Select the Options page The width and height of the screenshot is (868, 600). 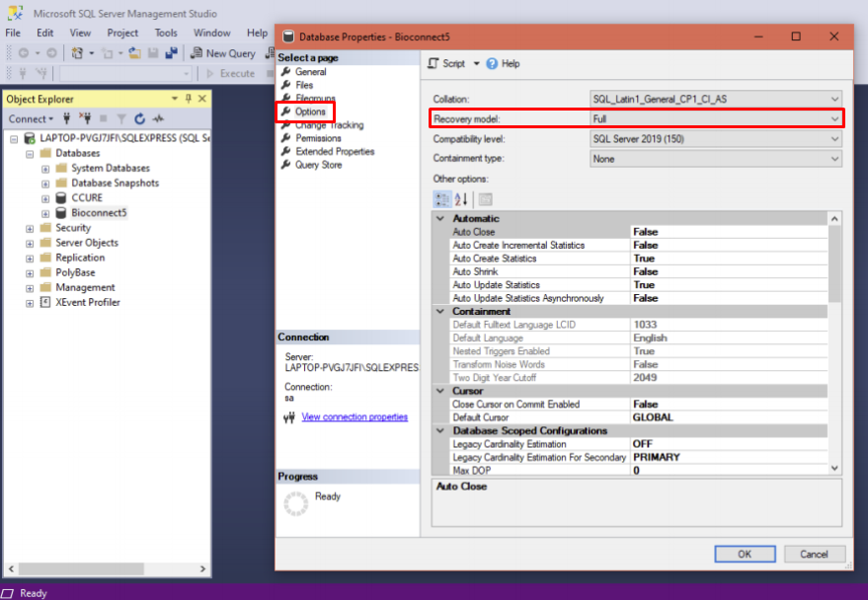(310, 112)
